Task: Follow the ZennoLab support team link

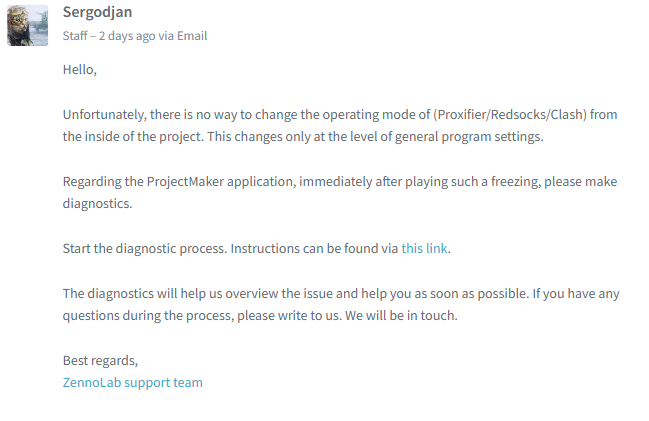Action: [x=132, y=382]
